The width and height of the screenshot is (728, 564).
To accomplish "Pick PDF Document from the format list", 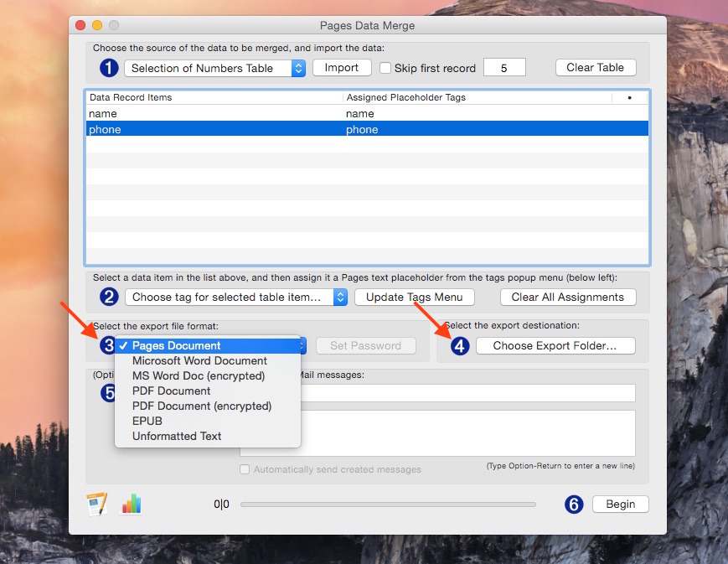I will pos(208,391).
